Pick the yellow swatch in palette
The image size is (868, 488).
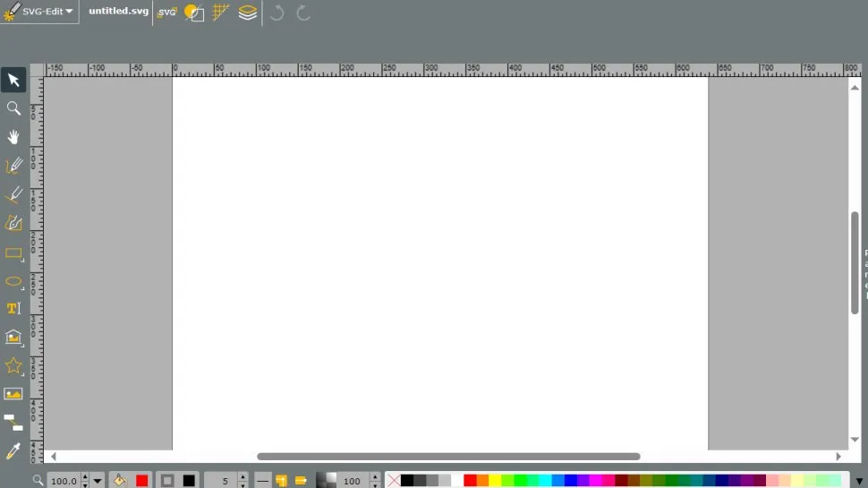pos(495,481)
